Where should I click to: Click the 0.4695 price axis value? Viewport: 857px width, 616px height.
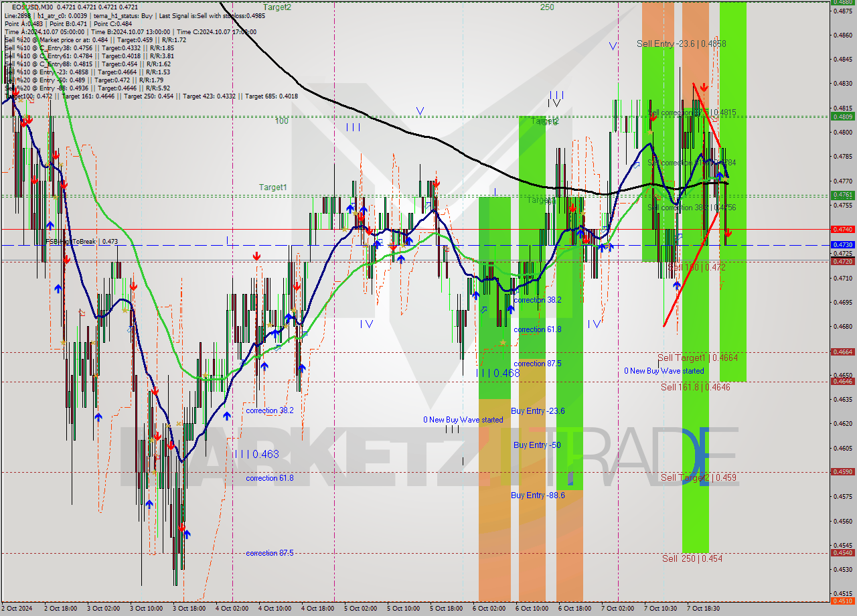click(x=842, y=302)
